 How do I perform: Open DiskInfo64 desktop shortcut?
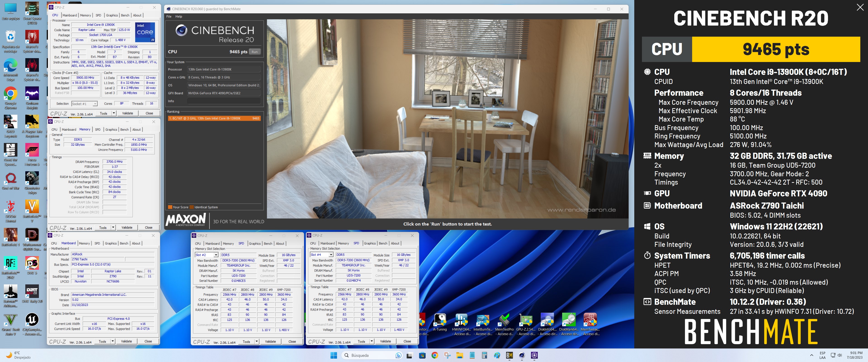click(547, 325)
